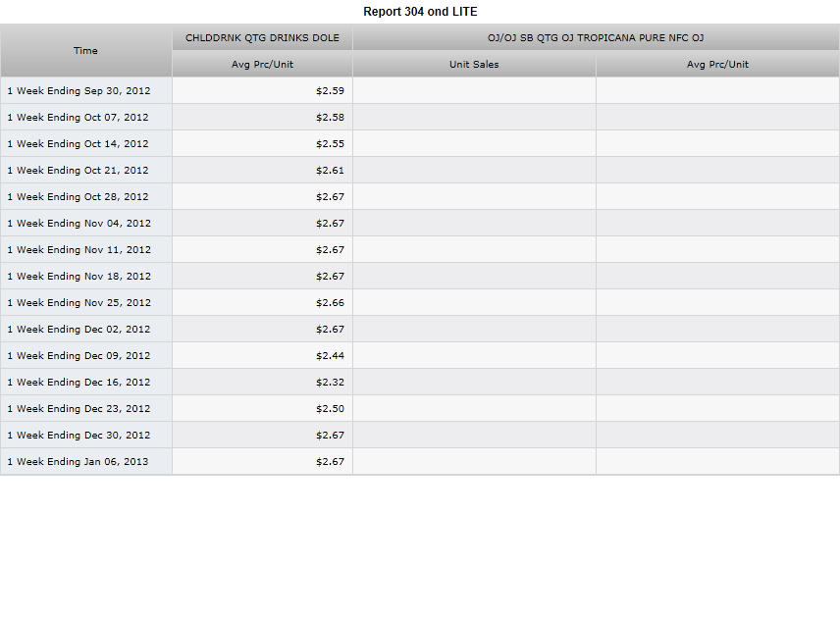Click the $2.61 value for Oct 21

(x=330, y=171)
